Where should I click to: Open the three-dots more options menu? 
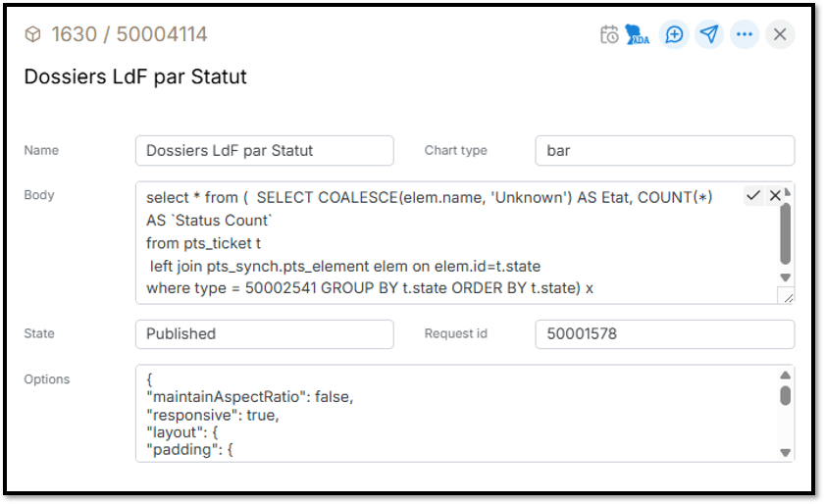[x=745, y=35]
